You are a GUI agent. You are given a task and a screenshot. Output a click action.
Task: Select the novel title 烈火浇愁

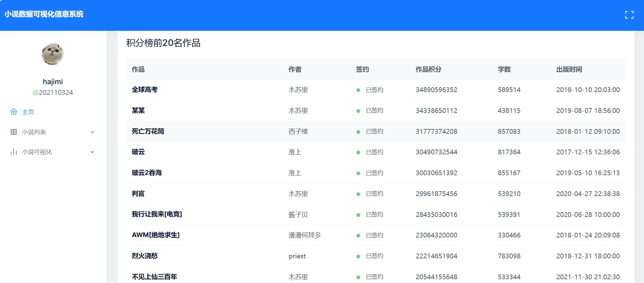click(x=145, y=256)
